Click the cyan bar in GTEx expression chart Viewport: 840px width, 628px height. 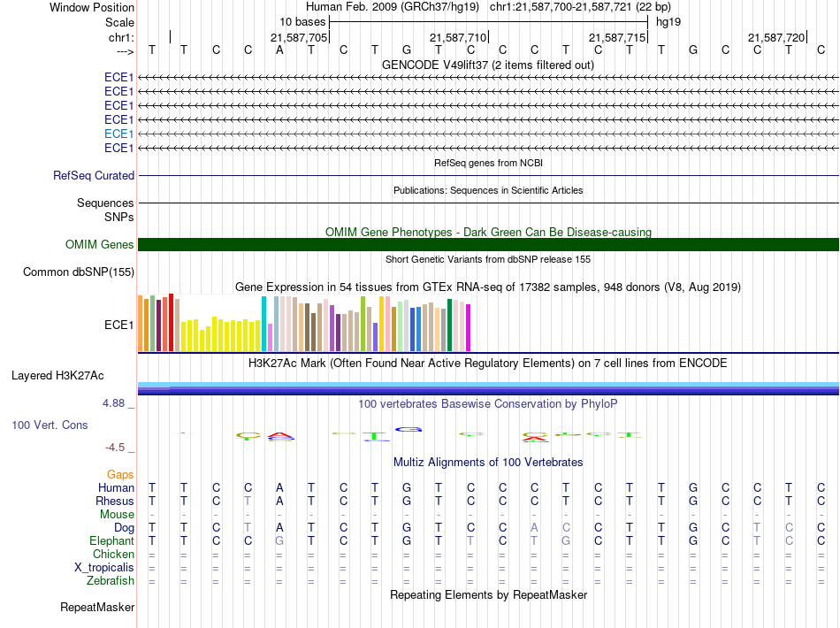(264, 324)
